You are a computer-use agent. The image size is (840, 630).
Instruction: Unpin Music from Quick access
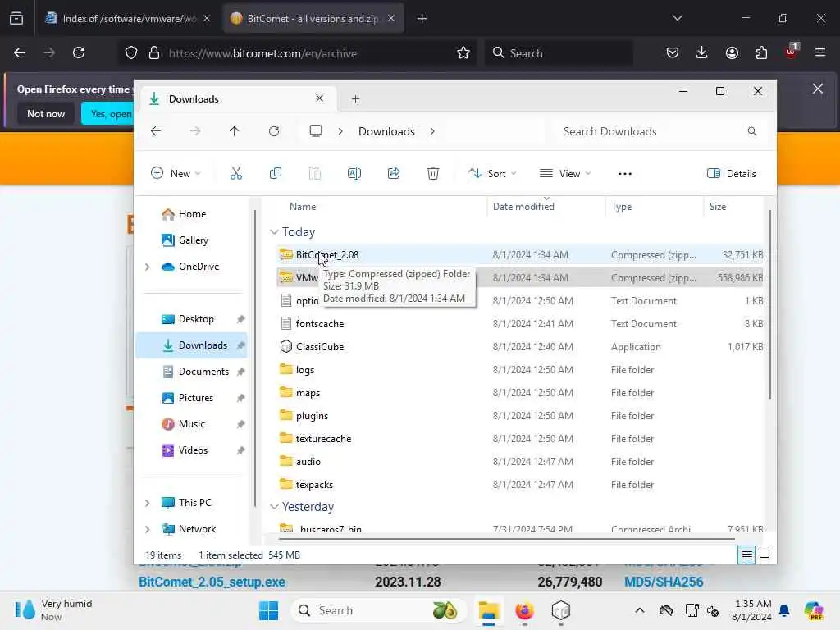pyautogui.click(x=240, y=424)
